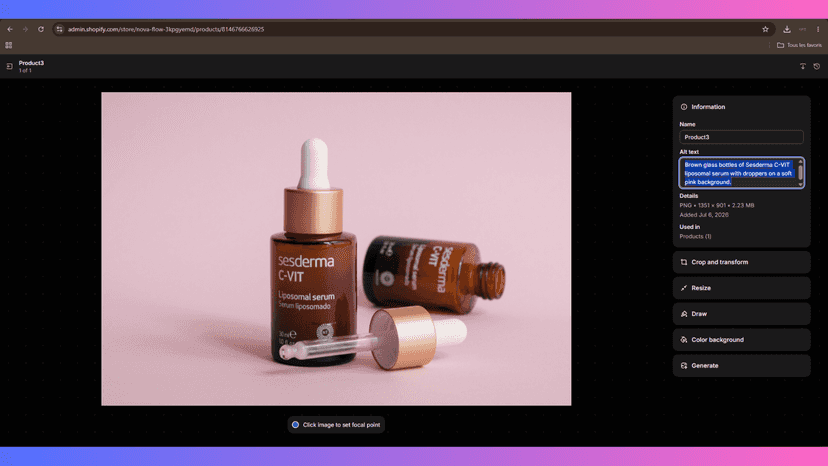Click inside the Alt text box
Viewport: 828px width, 466px height.
(x=738, y=173)
